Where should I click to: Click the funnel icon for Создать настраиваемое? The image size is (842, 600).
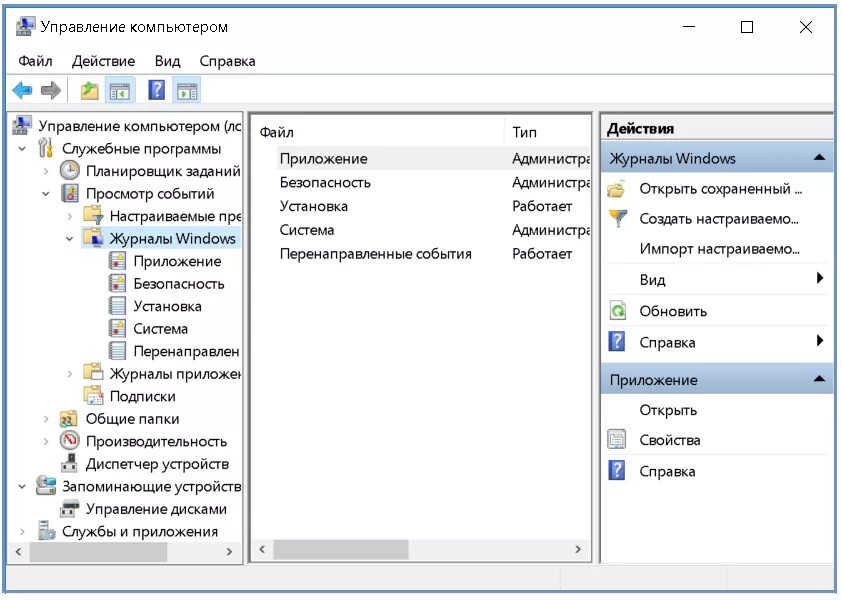[618, 218]
